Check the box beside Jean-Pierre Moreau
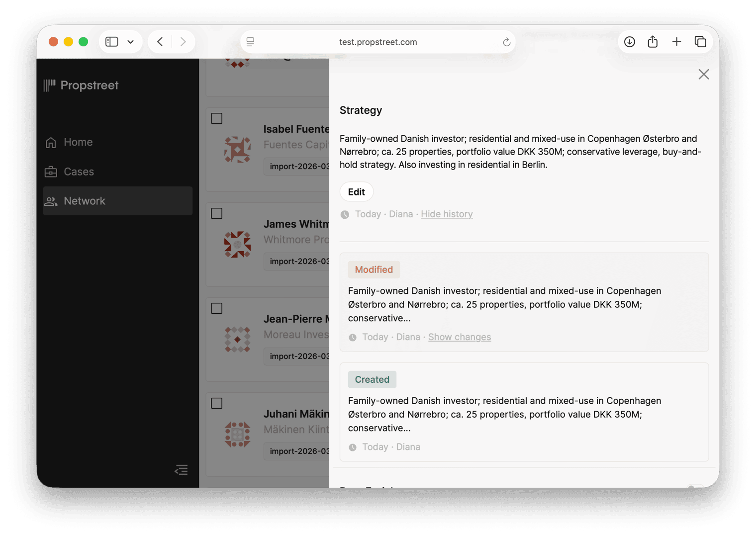 217,308
